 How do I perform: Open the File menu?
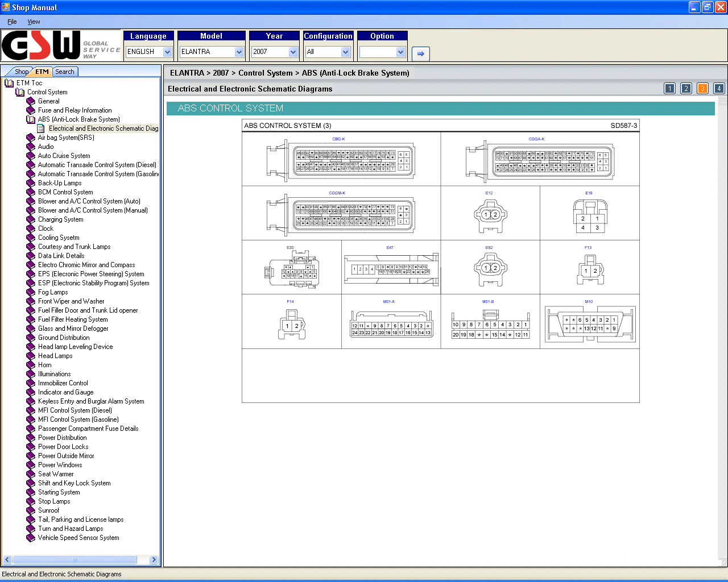pyautogui.click(x=12, y=22)
